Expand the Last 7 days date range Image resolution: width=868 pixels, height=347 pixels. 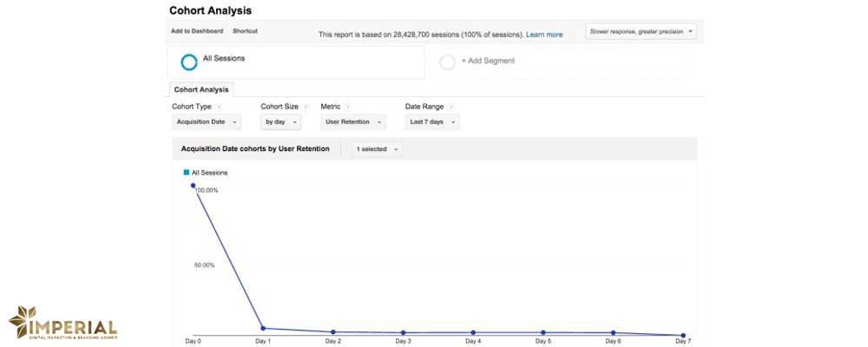tap(431, 122)
